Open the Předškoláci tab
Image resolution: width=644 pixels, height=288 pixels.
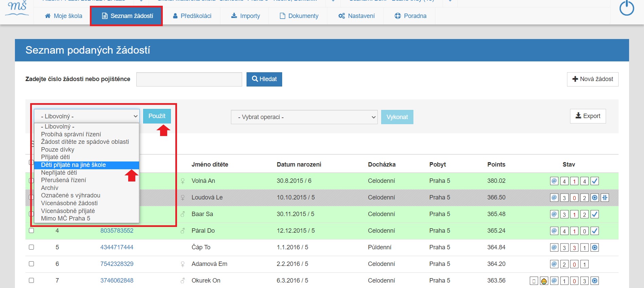point(192,16)
